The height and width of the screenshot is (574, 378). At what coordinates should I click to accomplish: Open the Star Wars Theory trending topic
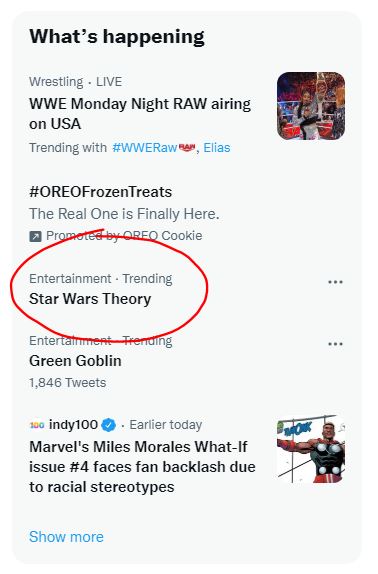coord(90,299)
